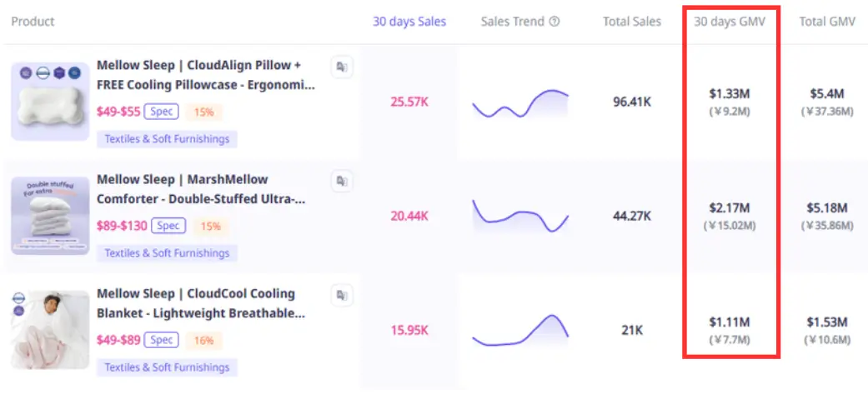
Task: Click the CloudAlign Pillow sales trend sparkline
Action: pyautogui.click(x=519, y=102)
